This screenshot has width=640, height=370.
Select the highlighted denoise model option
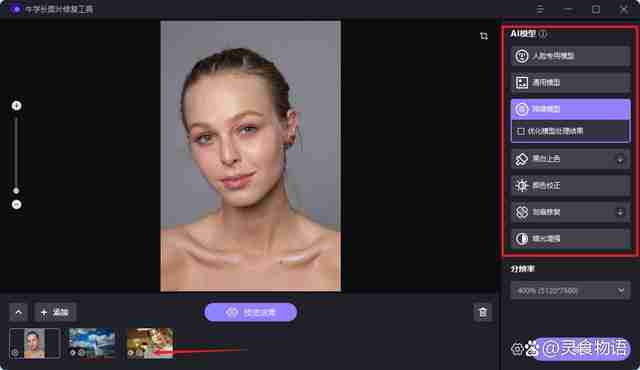pyautogui.click(x=570, y=109)
